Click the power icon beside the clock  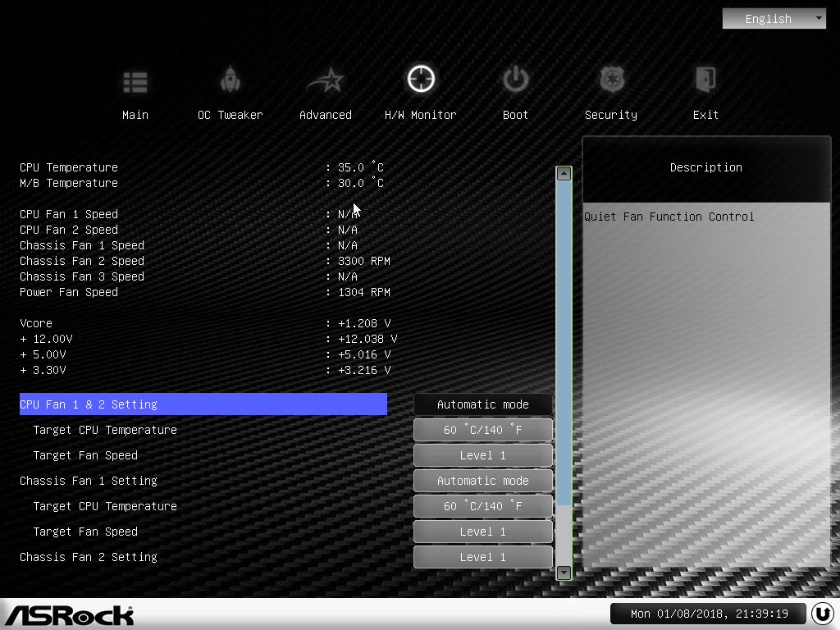click(x=822, y=614)
